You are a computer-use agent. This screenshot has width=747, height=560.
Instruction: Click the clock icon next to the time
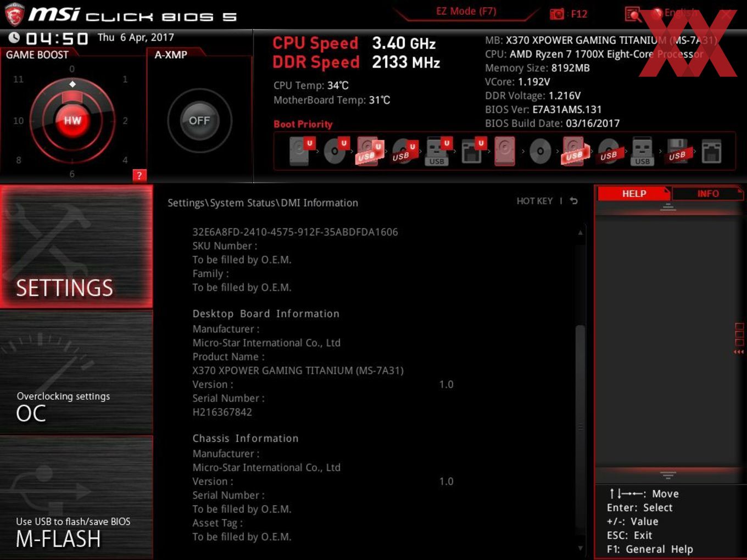tap(14, 37)
